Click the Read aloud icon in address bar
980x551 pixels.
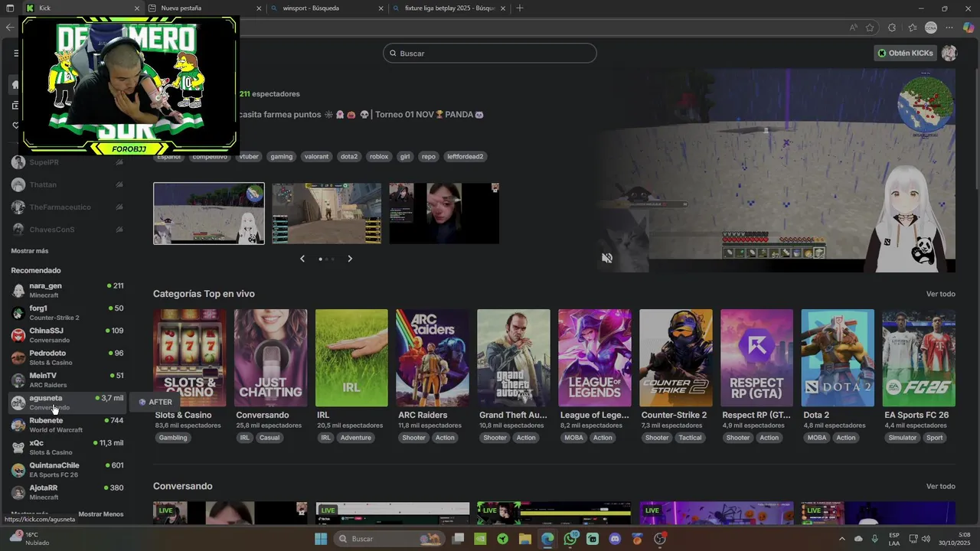(853, 28)
